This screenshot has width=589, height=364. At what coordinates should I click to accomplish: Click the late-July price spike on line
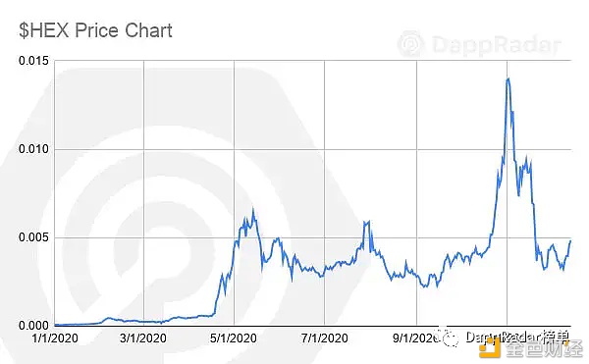pos(366,222)
